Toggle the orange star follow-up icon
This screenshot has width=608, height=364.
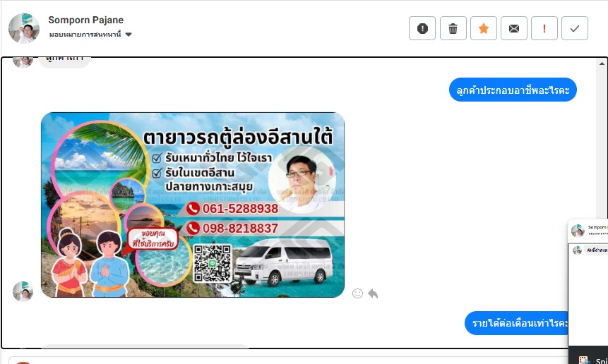tap(484, 28)
